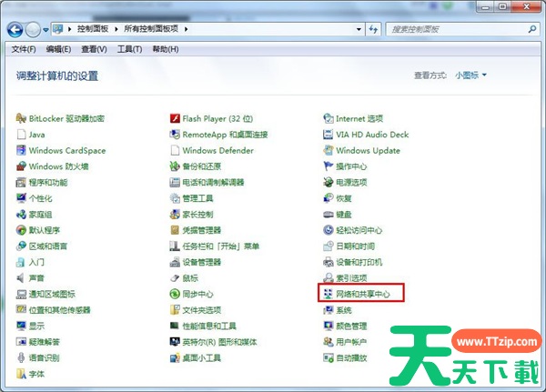Click the 所有控制面板项 breadcrumb
The height and width of the screenshot is (392, 546).
(x=151, y=29)
